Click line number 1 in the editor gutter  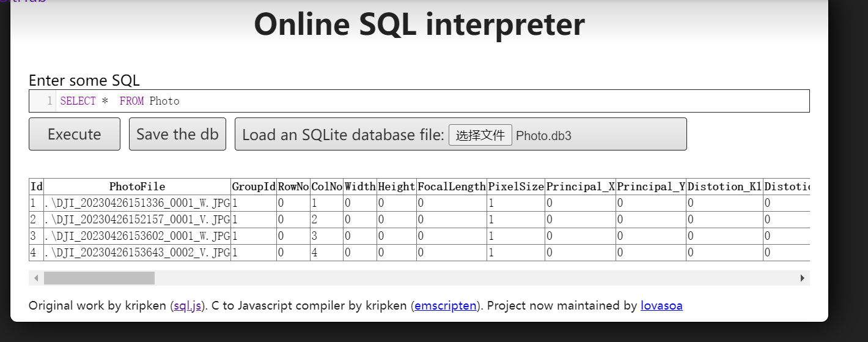coord(50,101)
